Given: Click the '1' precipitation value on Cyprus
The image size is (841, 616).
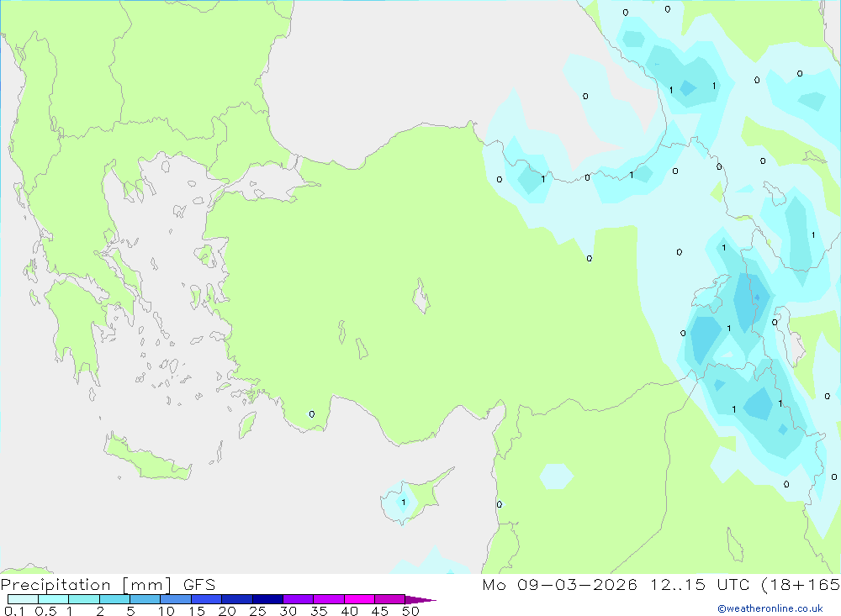Looking at the screenshot, I should coord(404,503).
